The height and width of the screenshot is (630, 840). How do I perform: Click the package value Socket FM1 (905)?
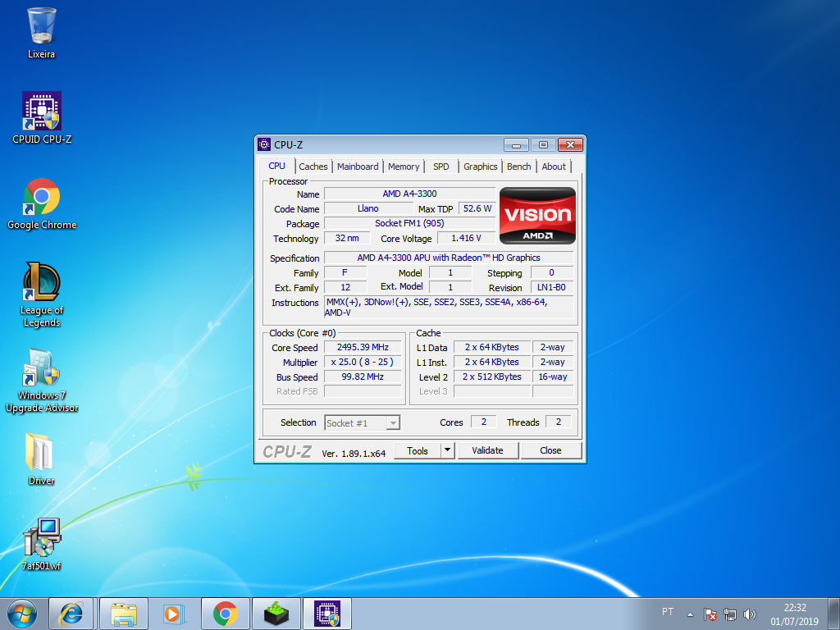[x=410, y=223]
